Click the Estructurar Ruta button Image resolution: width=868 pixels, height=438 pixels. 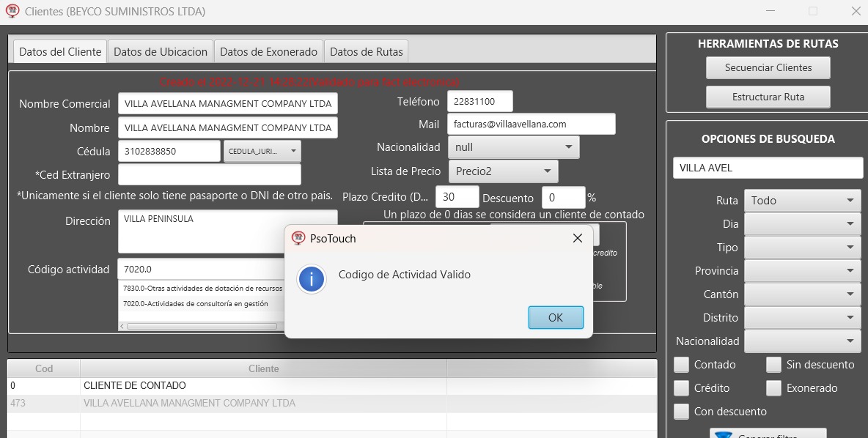768,97
